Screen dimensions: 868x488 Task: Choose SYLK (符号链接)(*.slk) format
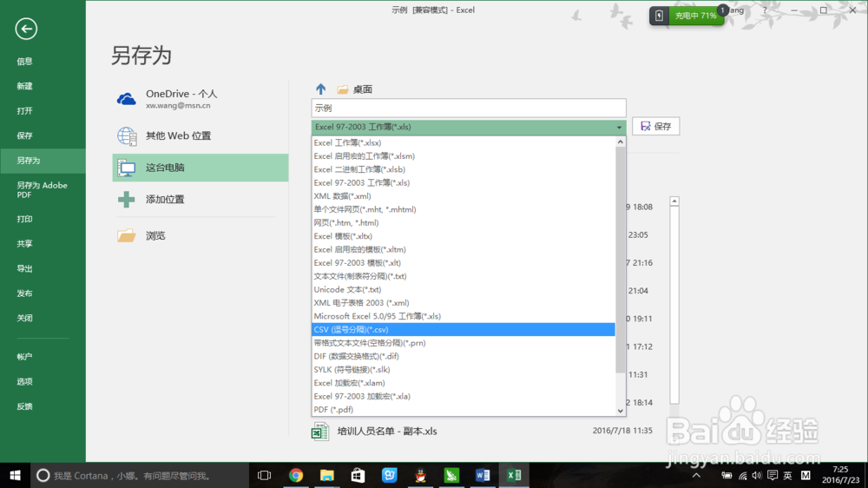tap(463, 369)
